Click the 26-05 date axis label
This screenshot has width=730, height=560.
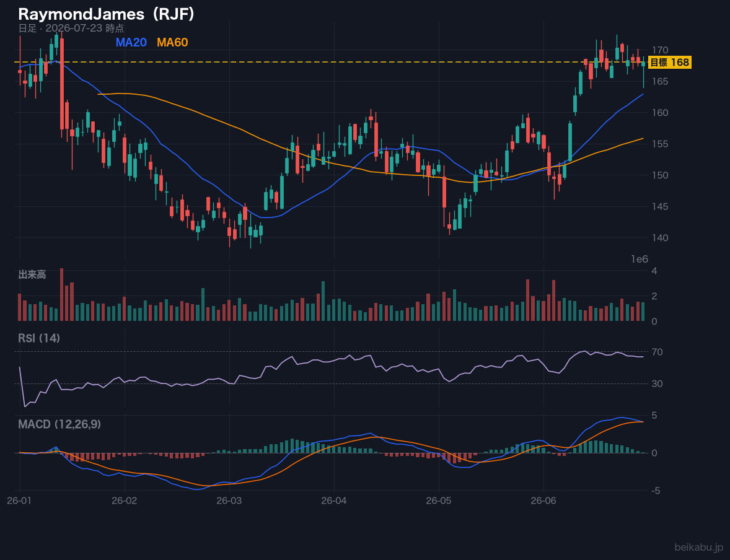439,501
